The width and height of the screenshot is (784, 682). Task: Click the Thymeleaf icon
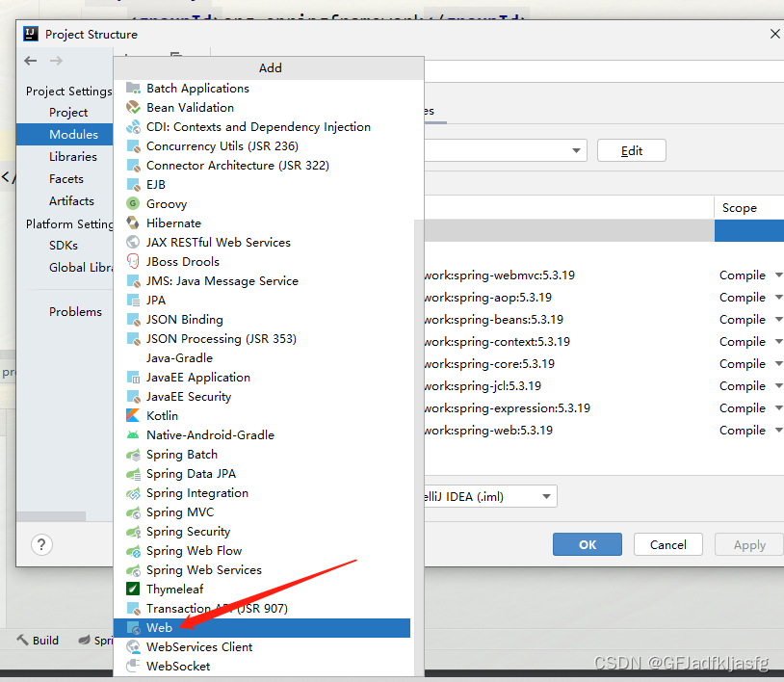pyautogui.click(x=133, y=590)
